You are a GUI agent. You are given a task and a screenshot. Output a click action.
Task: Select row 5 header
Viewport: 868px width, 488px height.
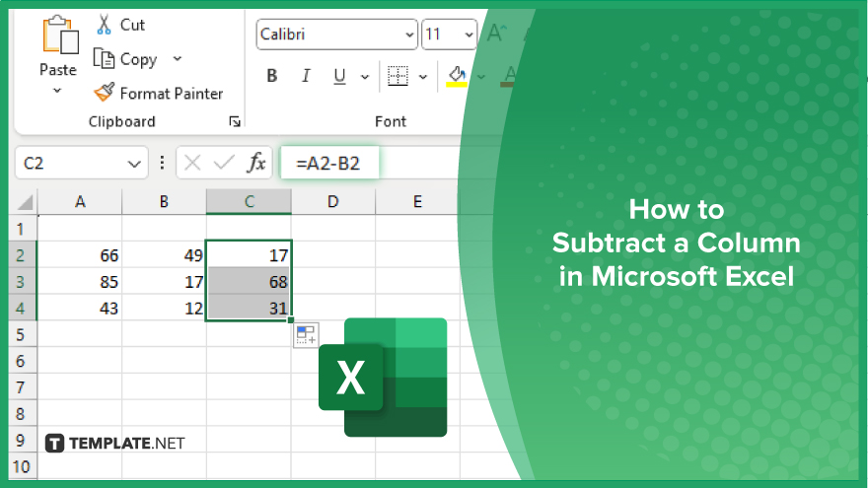point(22,334)
